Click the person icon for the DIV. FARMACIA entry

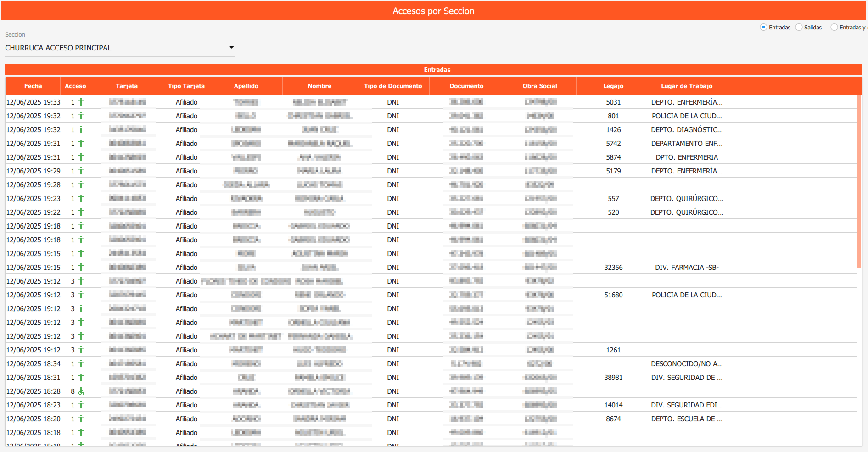coord(81,267)
